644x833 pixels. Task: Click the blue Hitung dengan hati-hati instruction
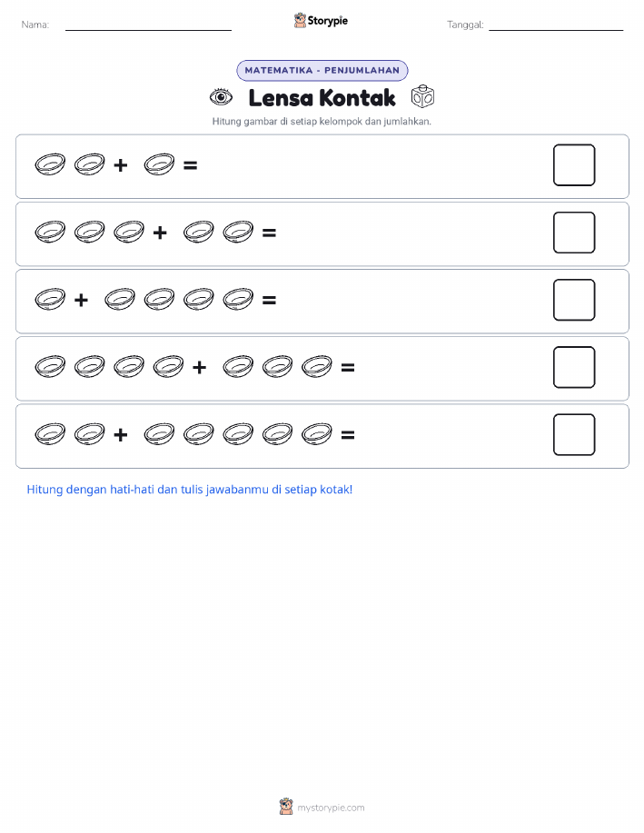[x=190, y=490]
